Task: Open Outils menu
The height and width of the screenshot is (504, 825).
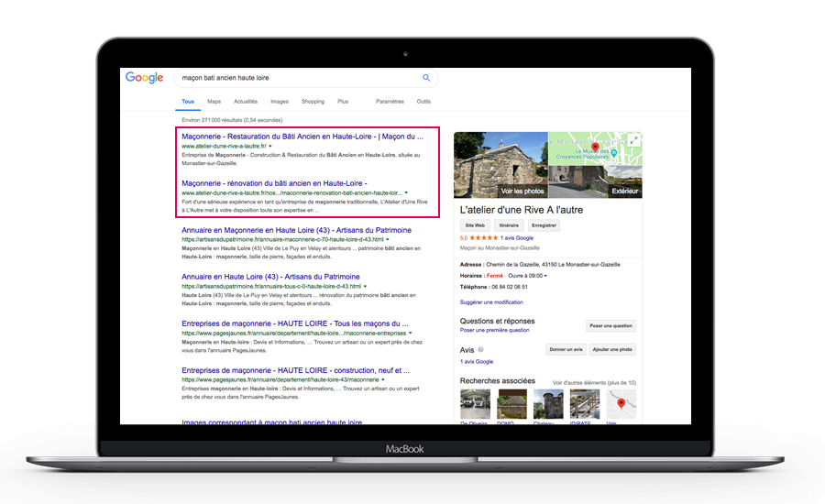Action: click(423, 102)
